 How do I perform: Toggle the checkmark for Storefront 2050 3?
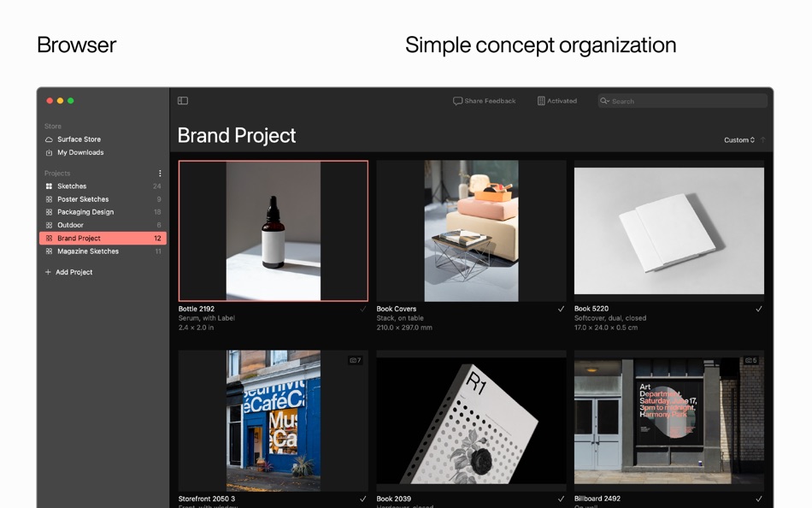coord(363,499)
